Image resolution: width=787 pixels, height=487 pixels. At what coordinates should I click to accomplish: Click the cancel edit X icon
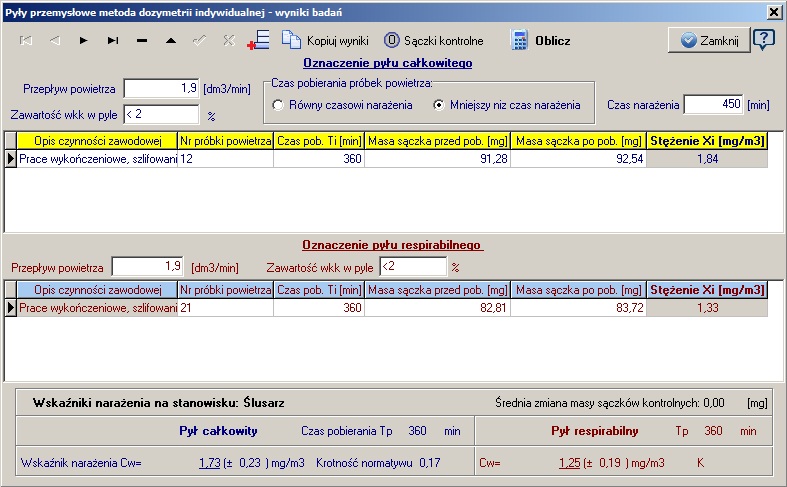(229, 41)
